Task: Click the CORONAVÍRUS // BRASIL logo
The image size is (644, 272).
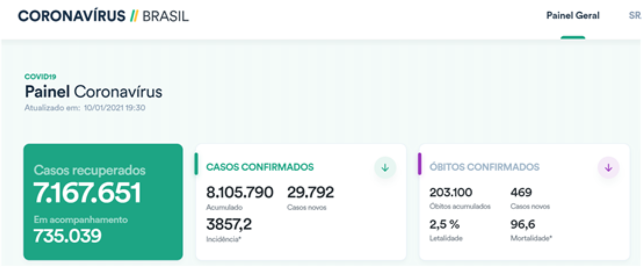Action: [103, 16]
